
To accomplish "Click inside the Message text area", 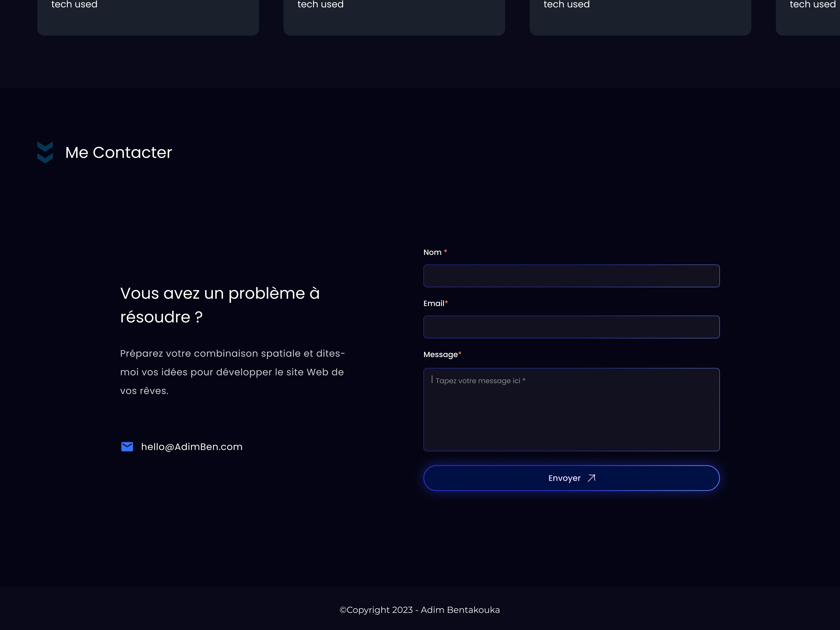I will (x=571, y=418).
